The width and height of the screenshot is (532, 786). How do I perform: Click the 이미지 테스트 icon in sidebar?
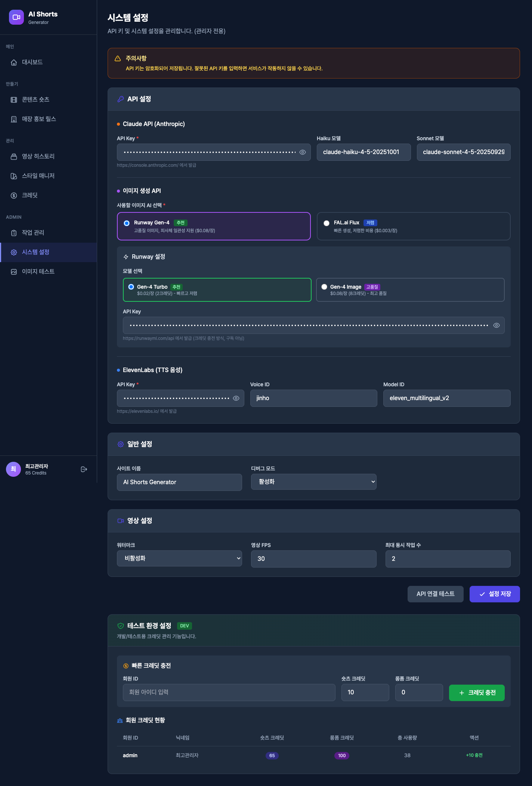(14, 272)
